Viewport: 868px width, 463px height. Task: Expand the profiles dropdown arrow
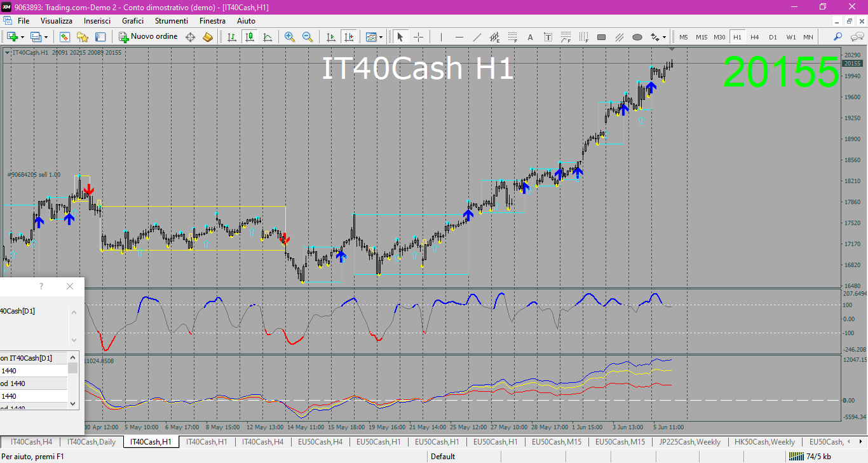coord(46,37)
